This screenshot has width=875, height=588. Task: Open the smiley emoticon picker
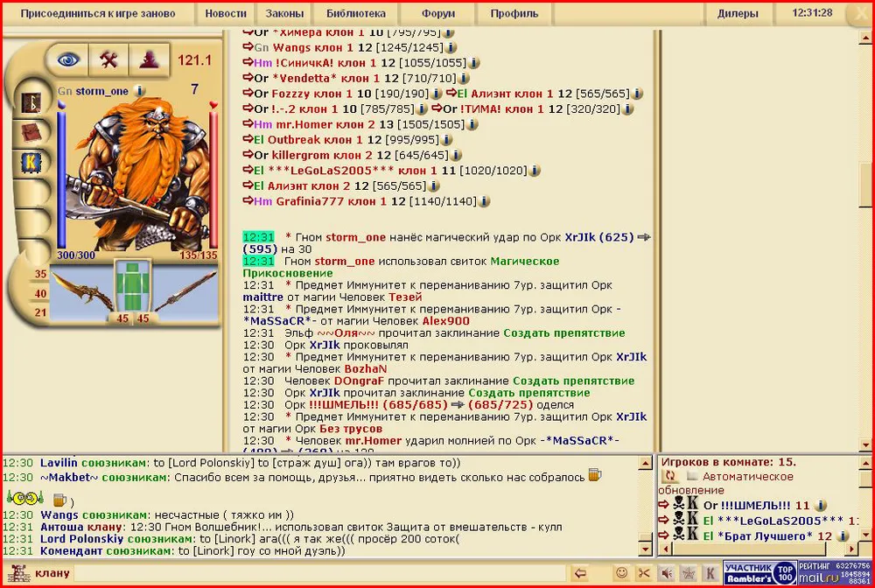[x=622, y=573]
